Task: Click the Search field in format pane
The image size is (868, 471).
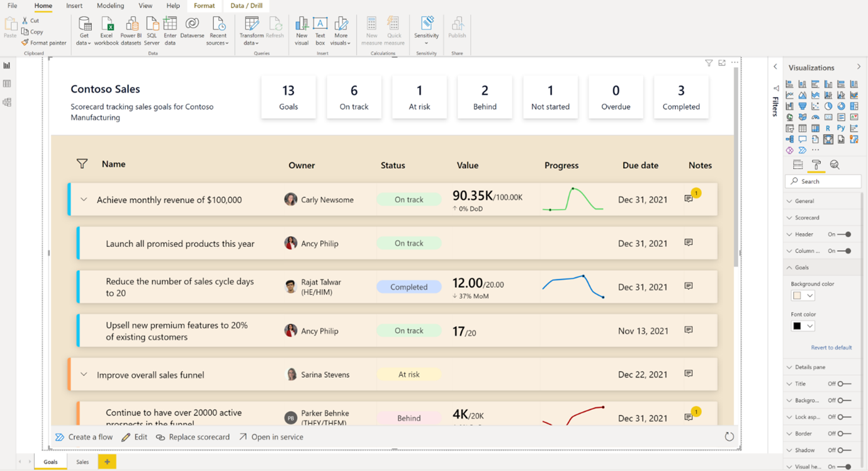Action: 823,181
